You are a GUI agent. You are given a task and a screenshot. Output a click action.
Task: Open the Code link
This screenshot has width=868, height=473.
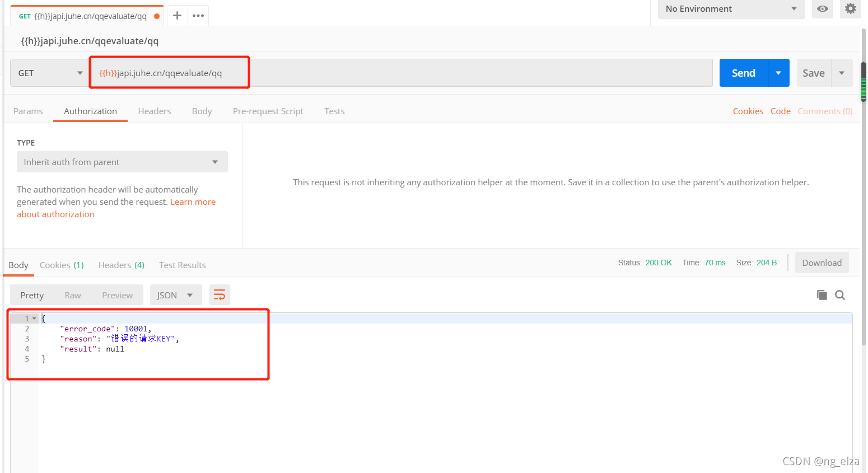point(781,111)
